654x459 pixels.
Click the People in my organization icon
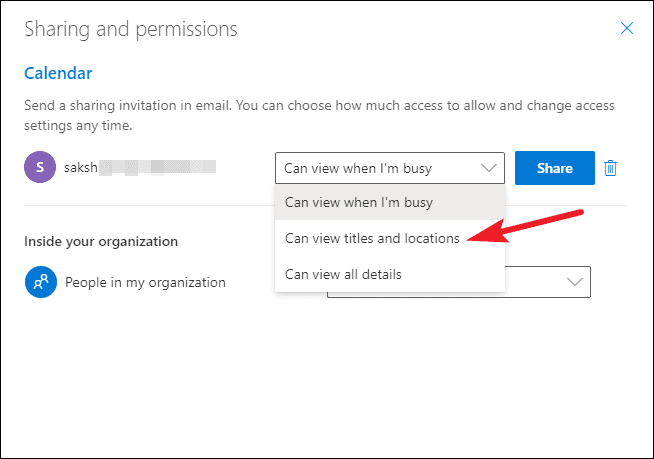coord(41,282)
